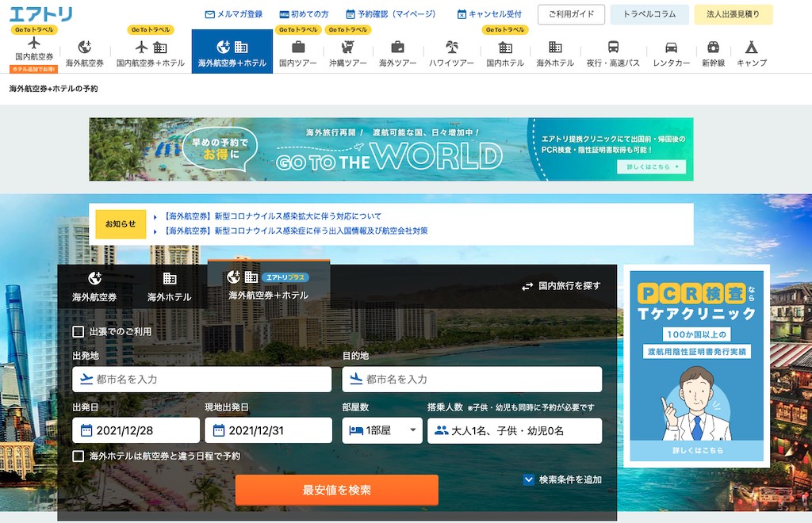Switch to the 海外航空券 search tab
This screenshot has height=523, width=812.
[x=95, y=287]
